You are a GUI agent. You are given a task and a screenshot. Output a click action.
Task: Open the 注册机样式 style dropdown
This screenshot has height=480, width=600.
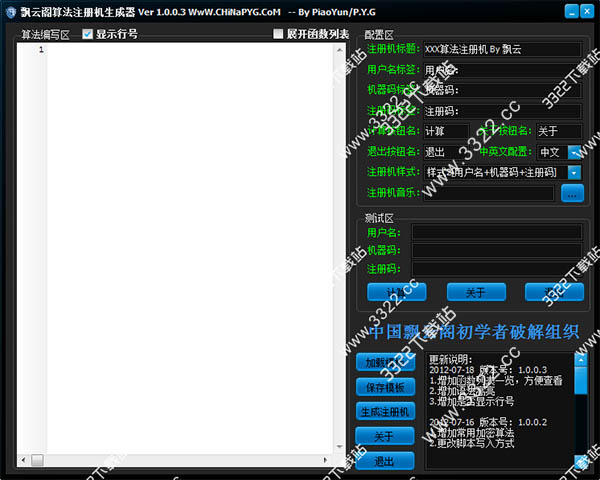574,173
